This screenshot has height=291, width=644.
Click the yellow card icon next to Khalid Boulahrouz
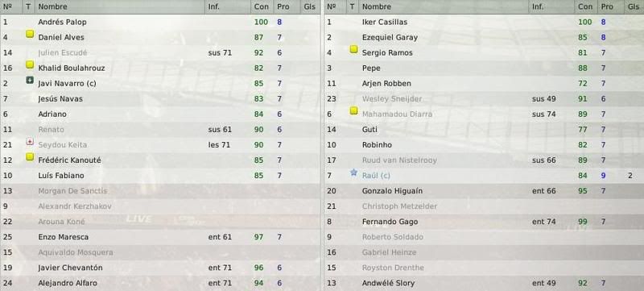[30, 65]
